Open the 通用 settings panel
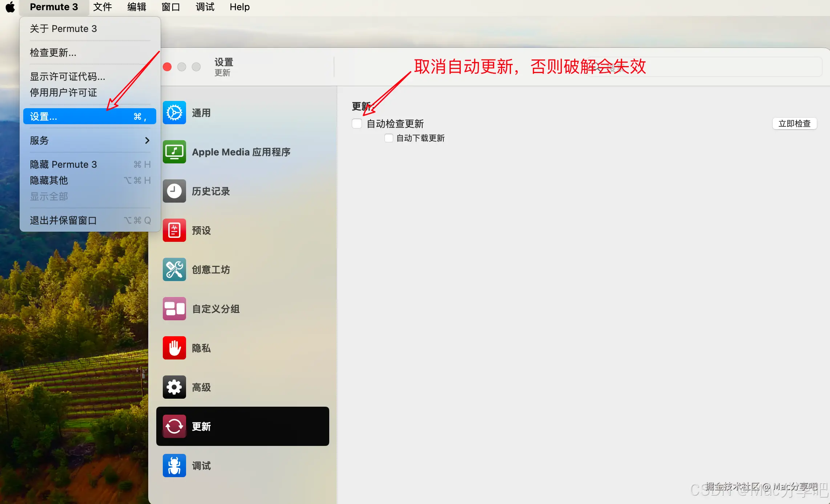This screenshot has height=504, width=830. point(201,113)
